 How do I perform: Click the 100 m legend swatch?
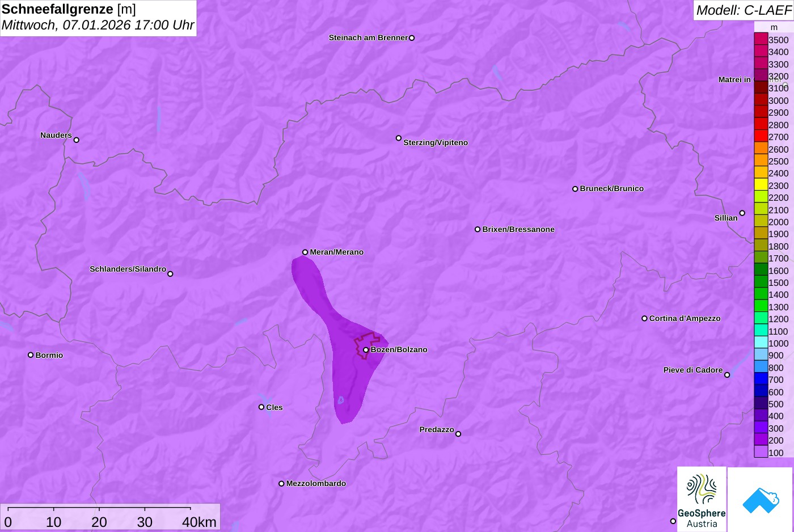tap(761, 451)
